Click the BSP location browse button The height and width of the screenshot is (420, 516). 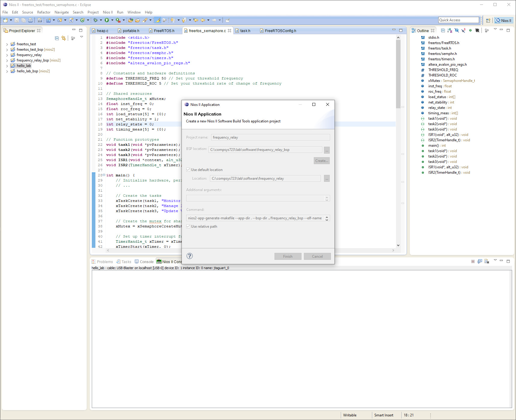(x=327, y=150)
